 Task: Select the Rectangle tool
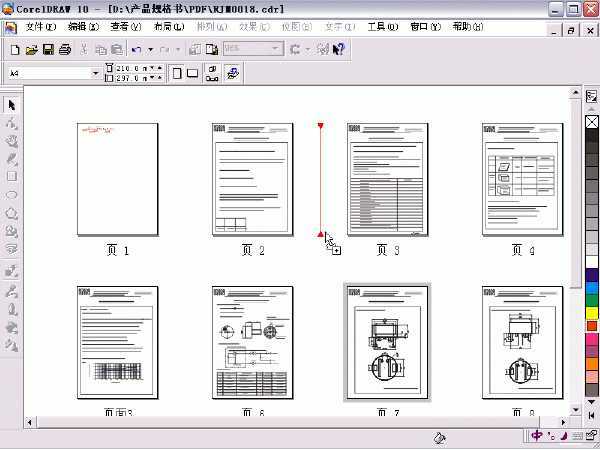[11, 176]
